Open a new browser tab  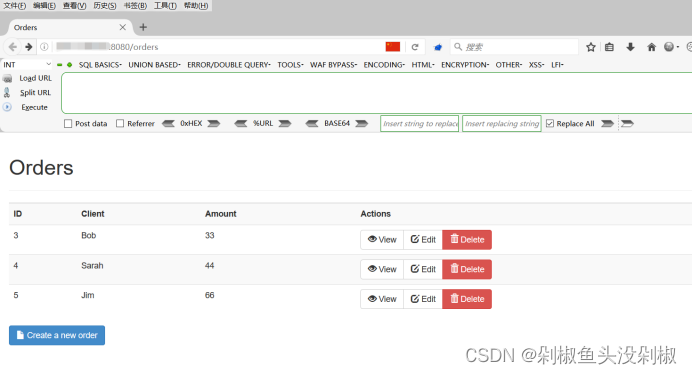(x=143, y=27)
